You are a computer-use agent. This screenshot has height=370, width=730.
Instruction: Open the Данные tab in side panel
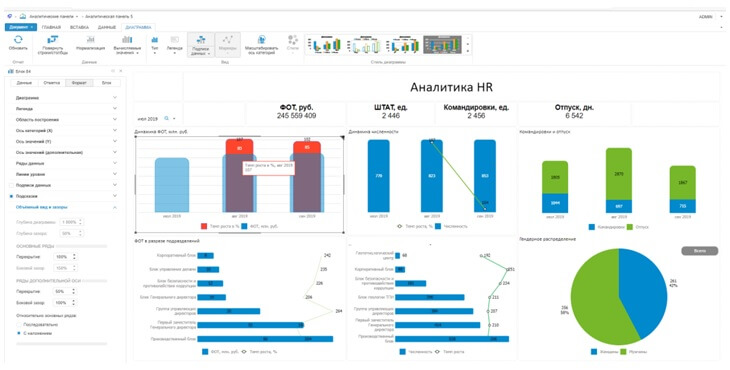(x=24, y=83)
